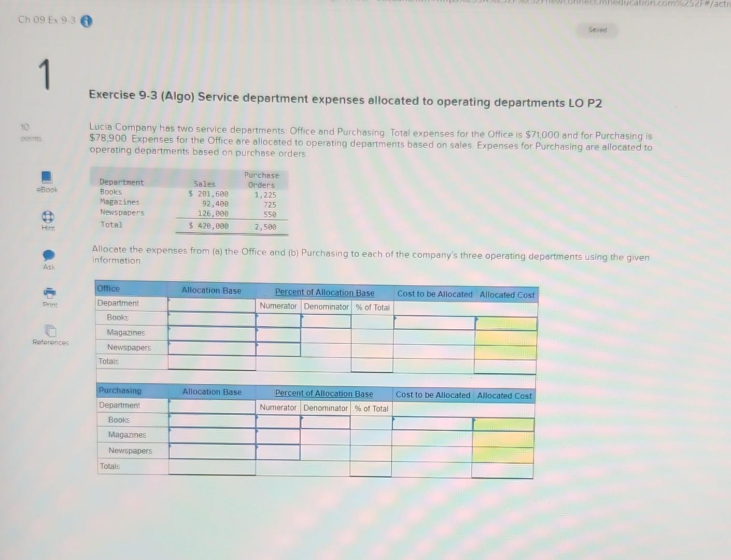
Task: Click the Ask speech-bubble icon
Action: click(49, 256)
